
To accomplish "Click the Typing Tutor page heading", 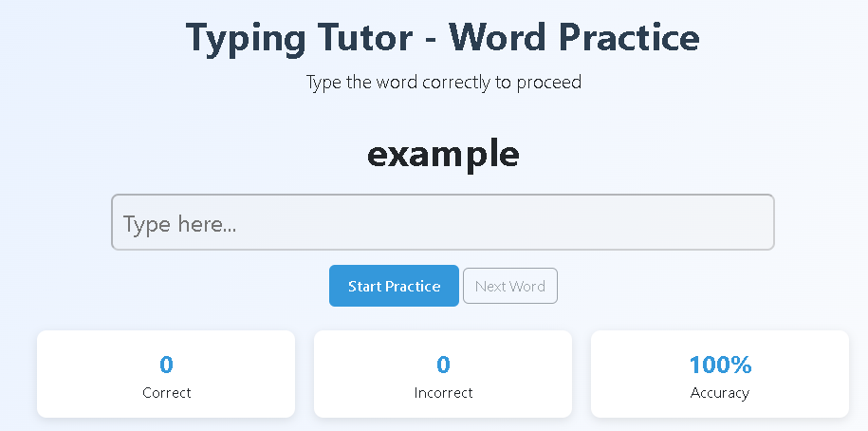I will pos(442,38).
